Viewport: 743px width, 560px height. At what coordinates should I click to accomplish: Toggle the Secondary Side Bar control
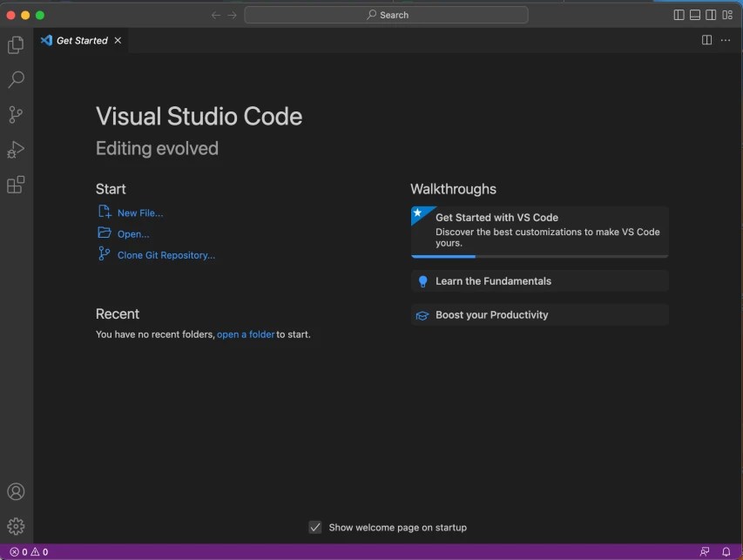pos(712,14)
